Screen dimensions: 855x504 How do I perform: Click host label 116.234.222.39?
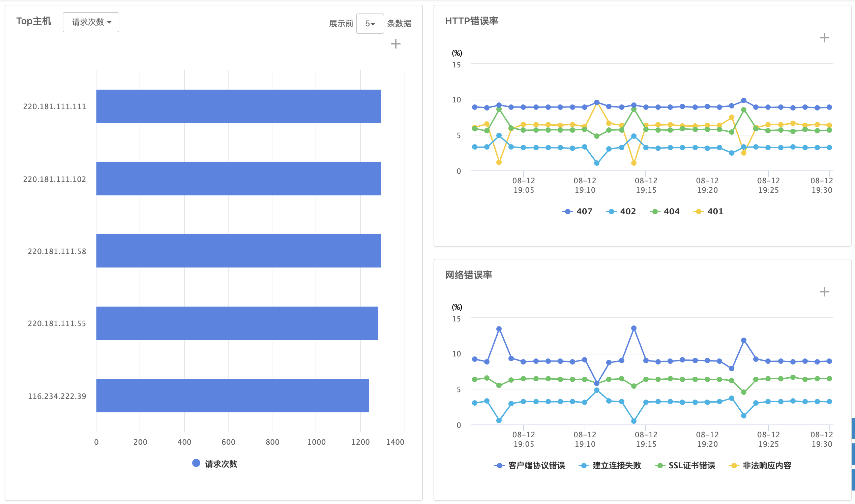pos(57,396)
